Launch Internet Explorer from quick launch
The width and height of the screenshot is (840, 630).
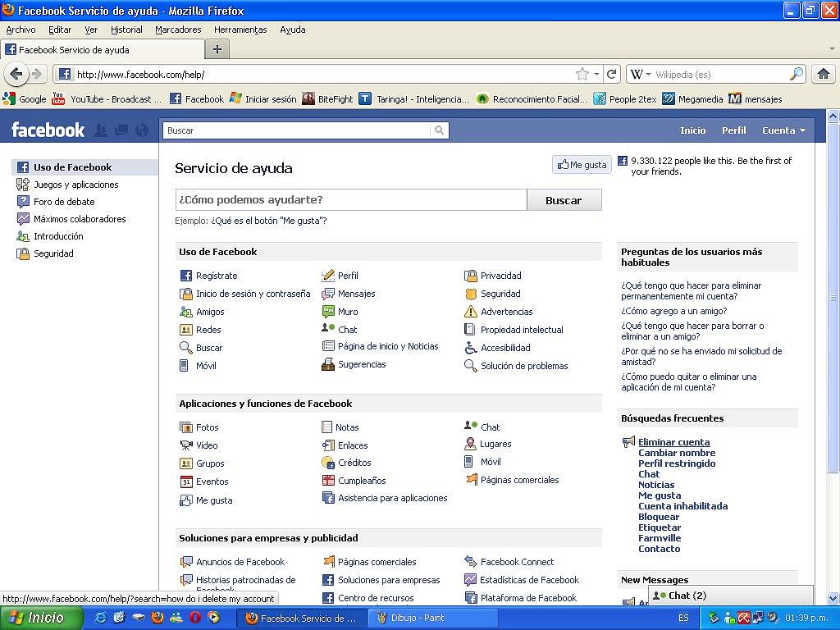tap(100, 618)
